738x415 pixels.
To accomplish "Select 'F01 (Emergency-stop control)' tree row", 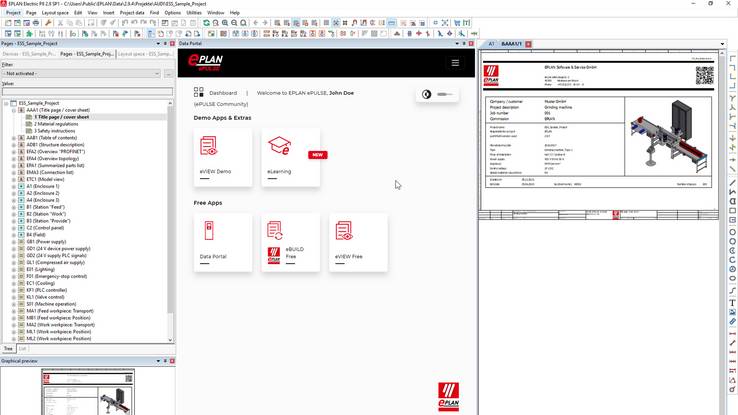I will click(x=56, y=276).
